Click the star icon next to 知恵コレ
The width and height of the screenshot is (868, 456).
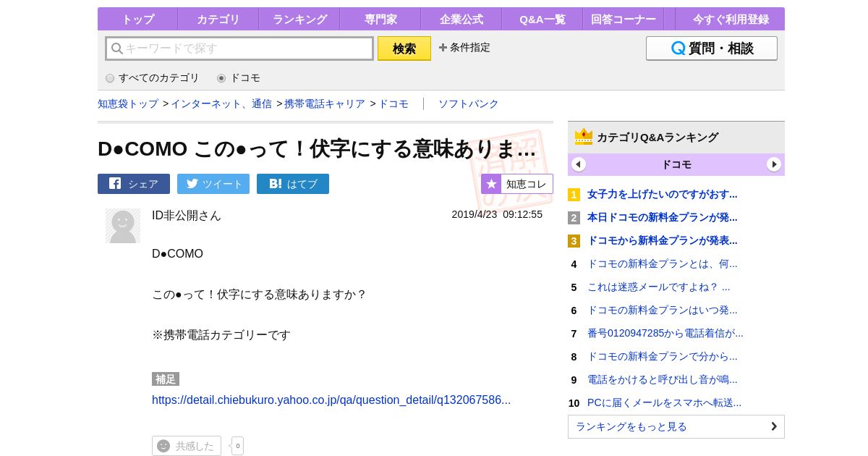coord(491,184)
